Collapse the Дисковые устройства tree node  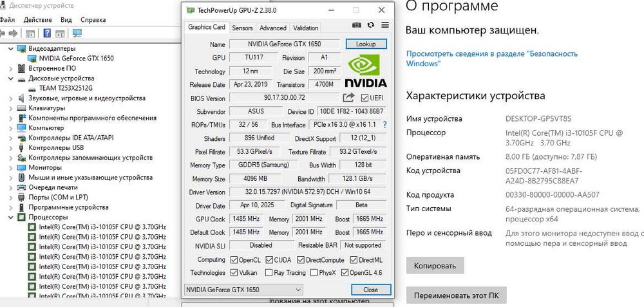[11, 78]
